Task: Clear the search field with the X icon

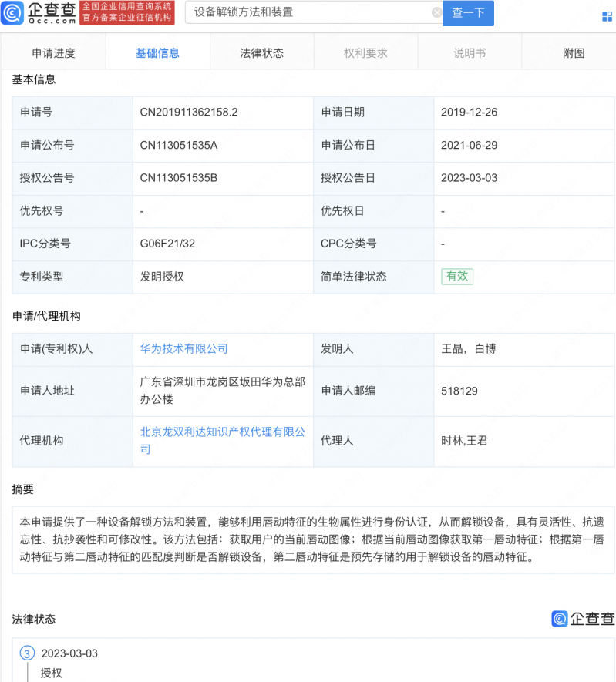Action: click(x=436, y=12)
